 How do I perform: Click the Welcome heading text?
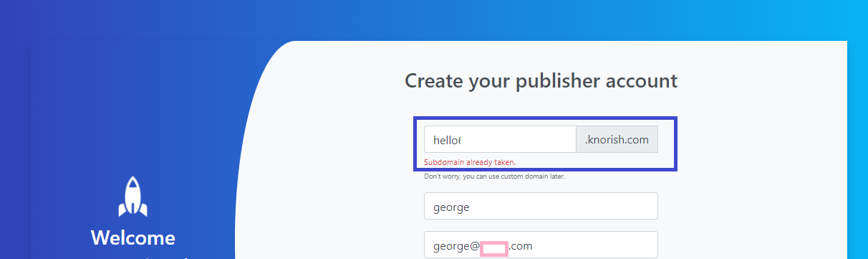coord(133,237)
